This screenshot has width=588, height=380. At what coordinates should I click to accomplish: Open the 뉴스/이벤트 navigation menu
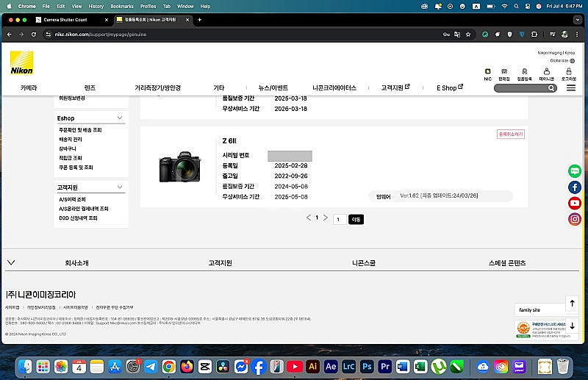[273, 87]
